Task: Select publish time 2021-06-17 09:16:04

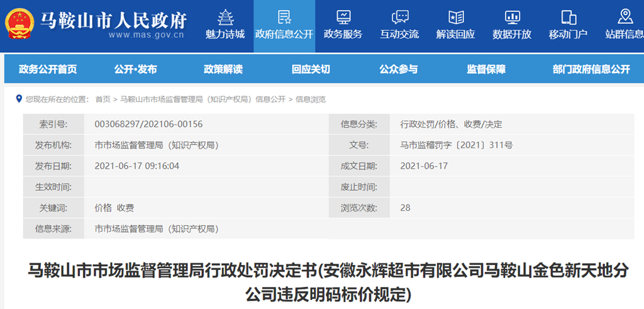Action: (136, 166)
